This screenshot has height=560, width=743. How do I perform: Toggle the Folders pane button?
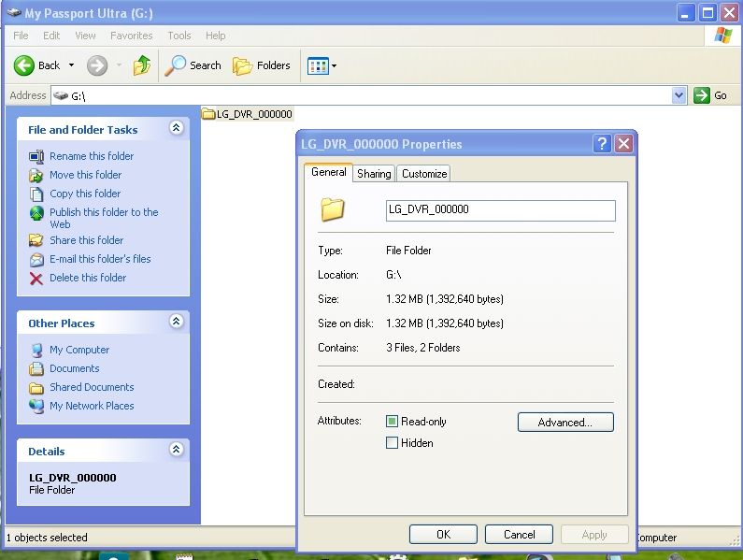coord(261,65)
